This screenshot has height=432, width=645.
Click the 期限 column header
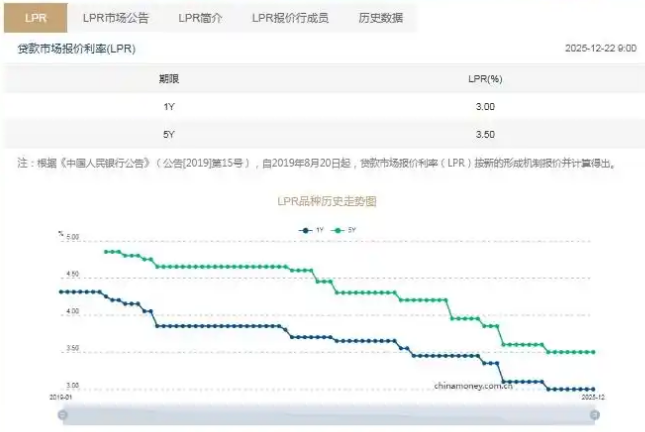[168, 78]
